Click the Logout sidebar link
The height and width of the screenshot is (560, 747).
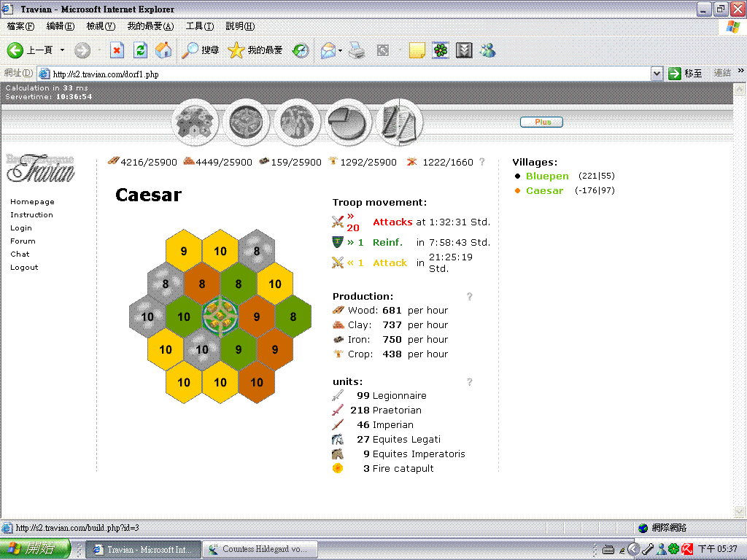pyautogui.click(x=24, y=268)
